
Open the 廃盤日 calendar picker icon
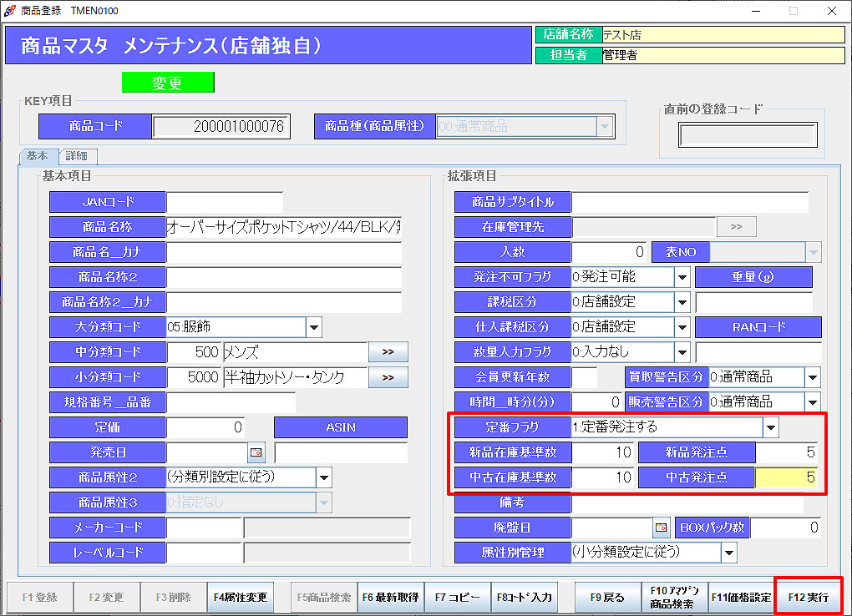[x=662, y=528]
